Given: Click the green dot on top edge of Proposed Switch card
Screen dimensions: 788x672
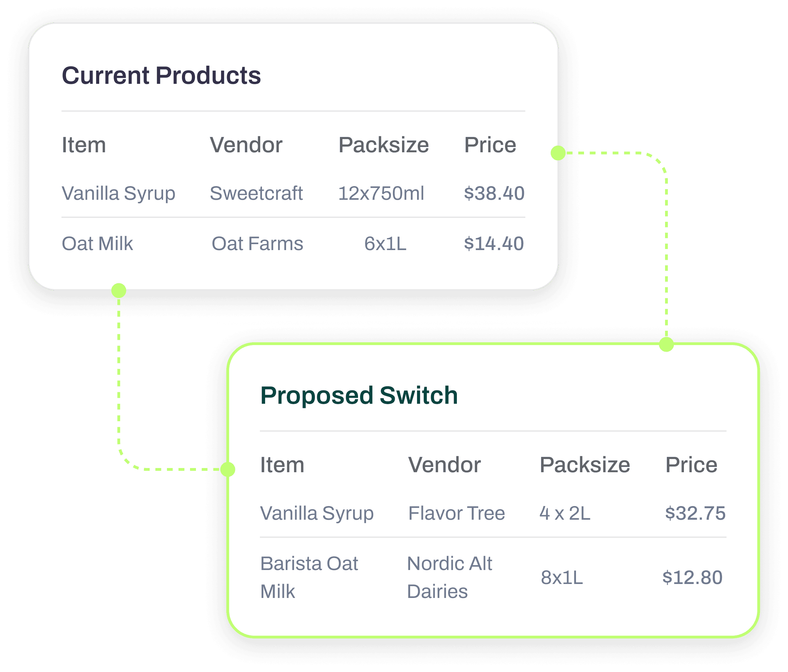Looking at the screenshot, I should tap(666, 344).
